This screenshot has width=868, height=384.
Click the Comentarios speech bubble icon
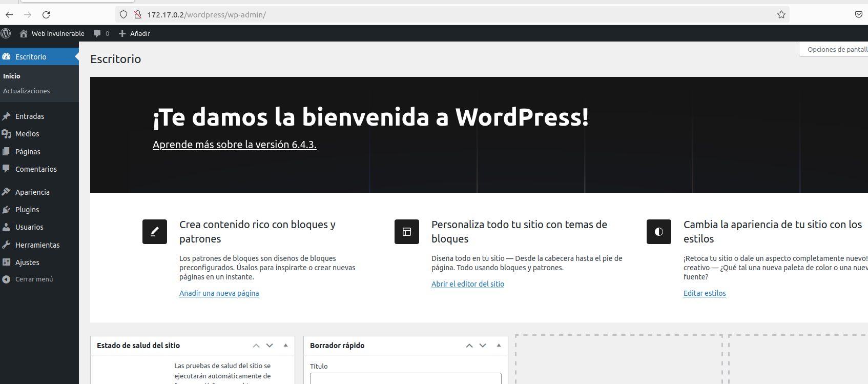click(6, 169)
